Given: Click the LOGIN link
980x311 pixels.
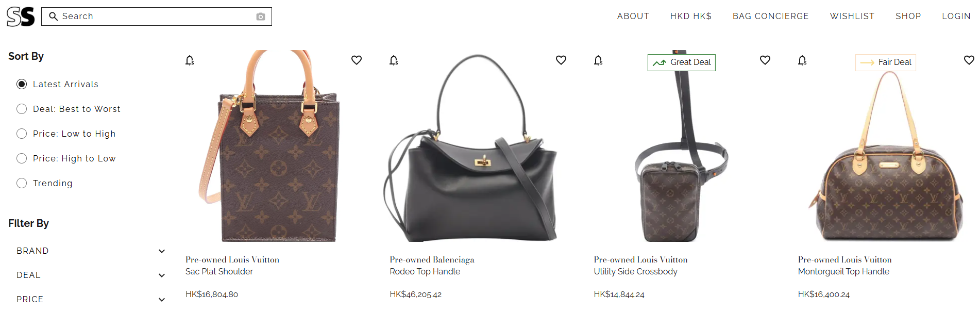Looking at the screenshot, I should pos(956,16).
